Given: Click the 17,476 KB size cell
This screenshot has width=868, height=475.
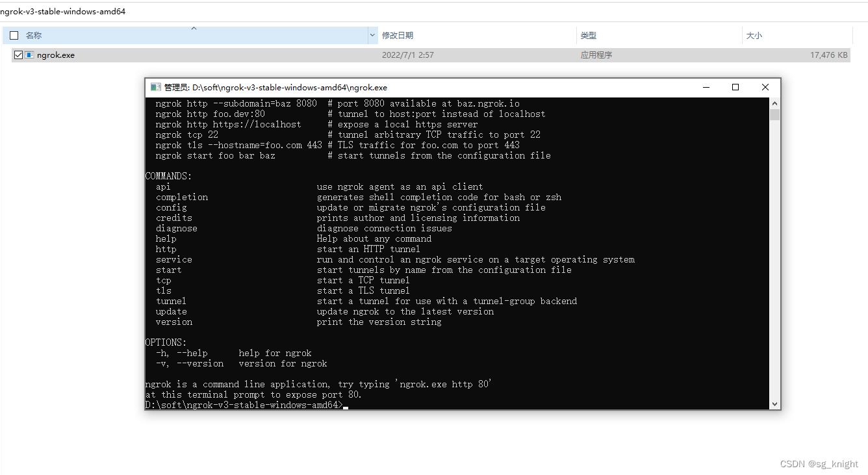Looking at the screenshot, I should point(829,55).
